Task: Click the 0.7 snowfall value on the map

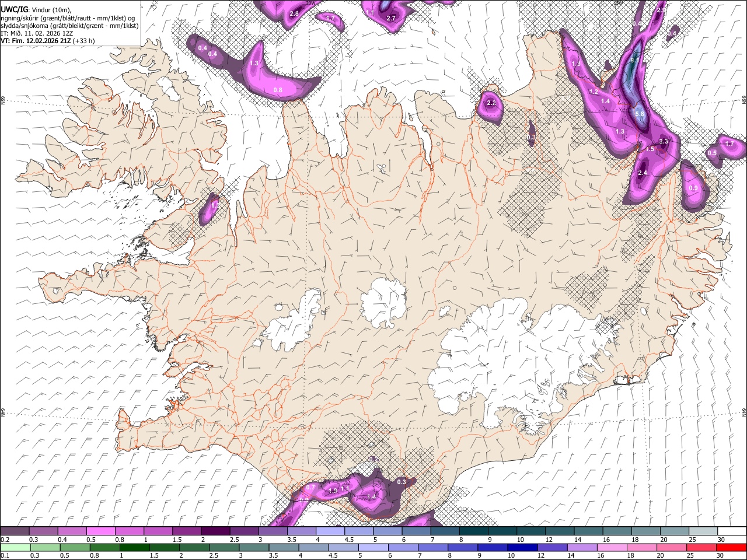Action: pos(310,487)
